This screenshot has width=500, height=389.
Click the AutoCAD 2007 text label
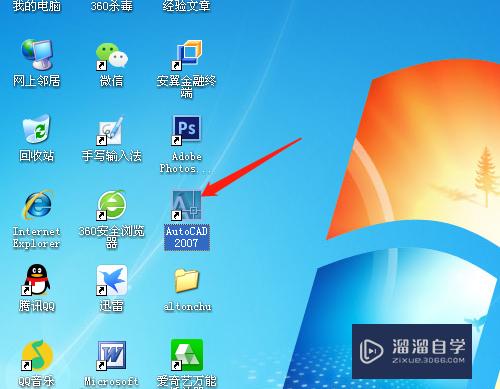pyautogui.click(x=187, y=237)
